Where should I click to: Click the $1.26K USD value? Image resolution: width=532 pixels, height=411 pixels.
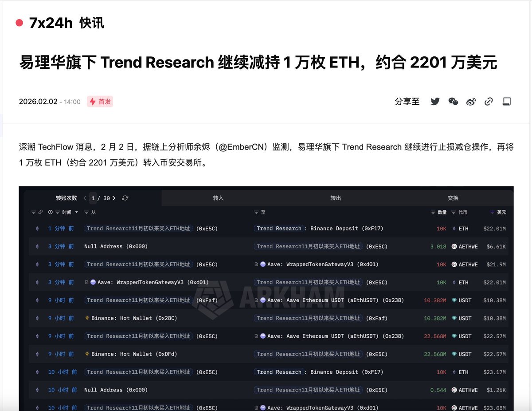tap(496, 390)
